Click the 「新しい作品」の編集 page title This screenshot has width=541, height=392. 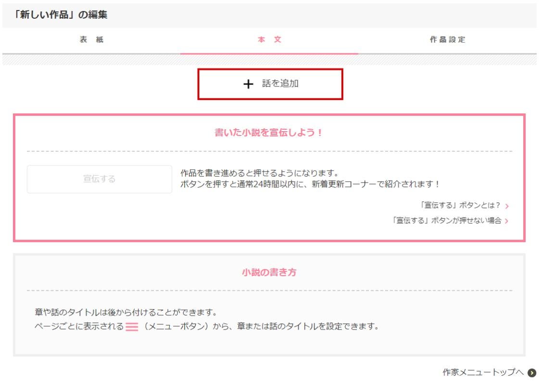62,15
